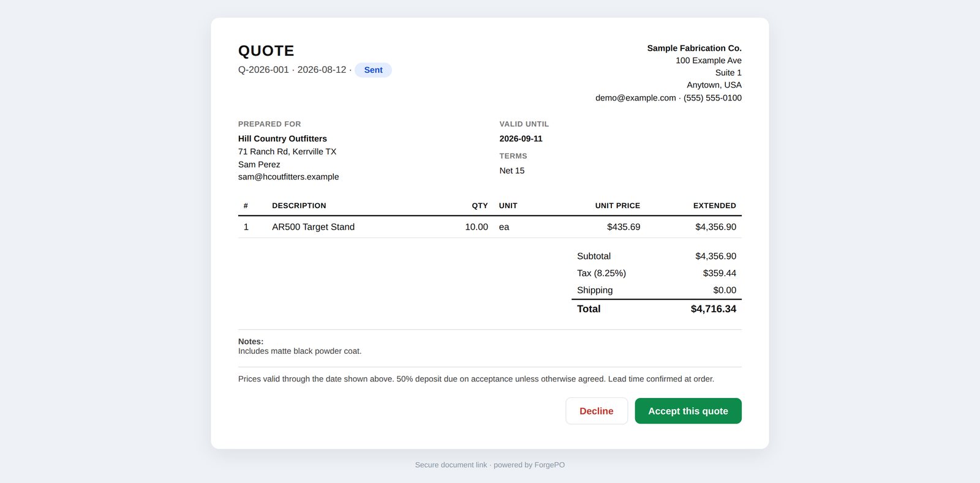Click the Net 15 terms value
The image size is (980, 483).
[x=511, y=170]
